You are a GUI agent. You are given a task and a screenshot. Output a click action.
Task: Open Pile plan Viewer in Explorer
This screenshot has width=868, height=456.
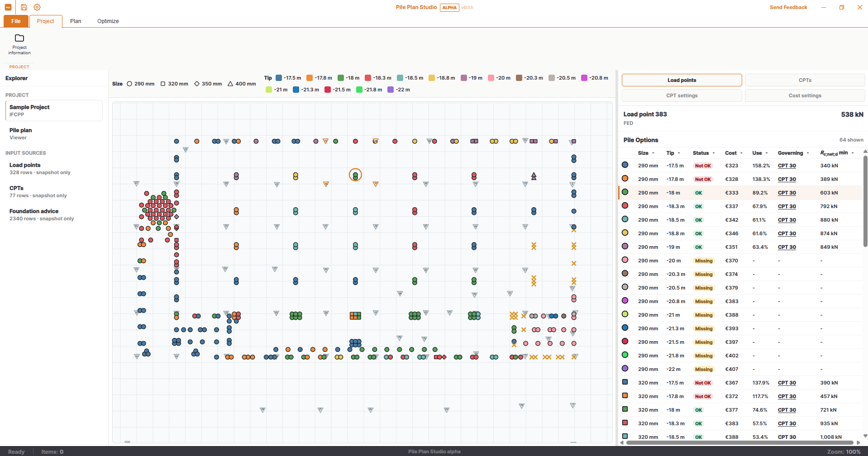54,133
